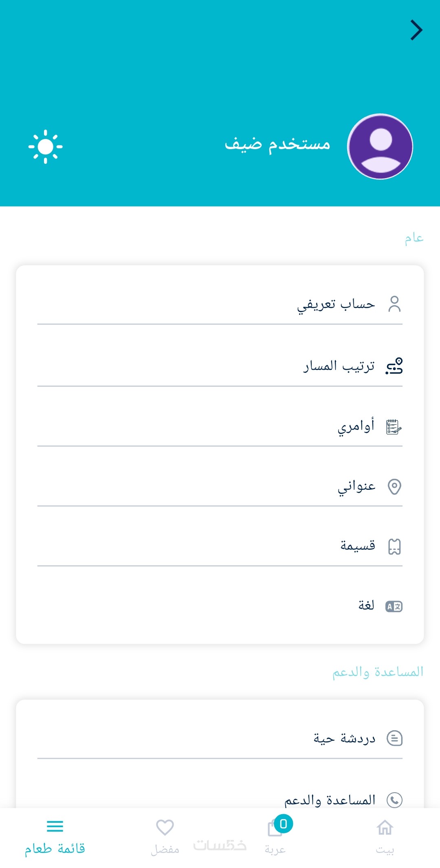This screenshot has height=868, width=440.
Task: Tap the guest user avatar picture
Action: pos(380,147)
